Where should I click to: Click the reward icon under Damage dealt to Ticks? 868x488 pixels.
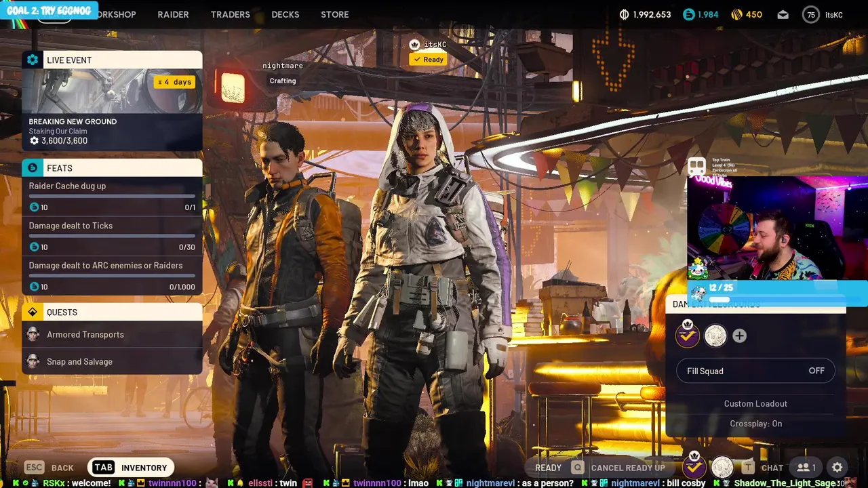click(x=34, y=247)
